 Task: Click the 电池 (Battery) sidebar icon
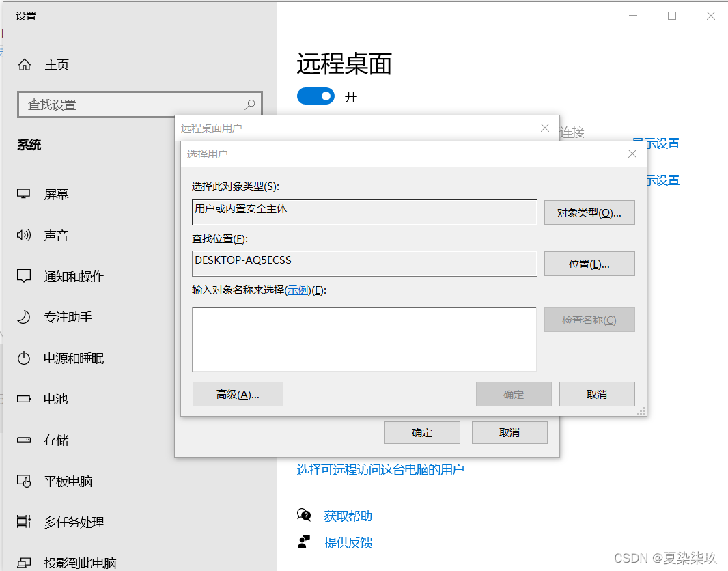pos(25,399)
